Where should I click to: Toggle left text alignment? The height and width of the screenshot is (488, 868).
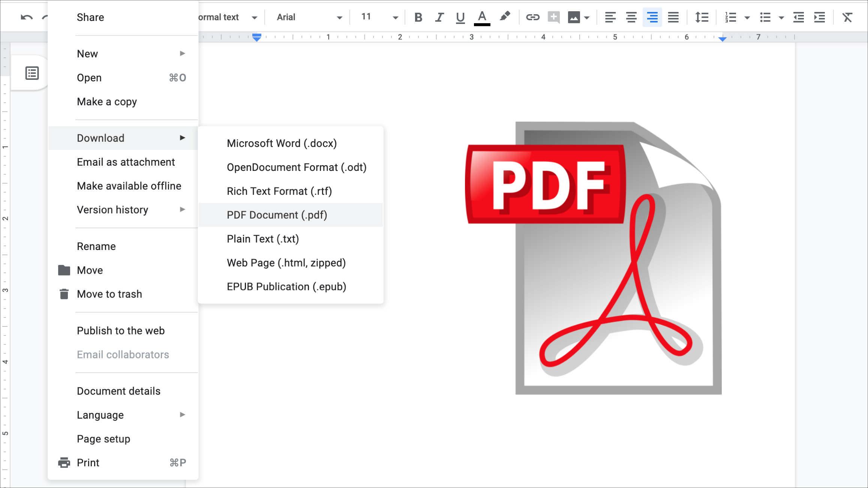click(x=610, y=17)
